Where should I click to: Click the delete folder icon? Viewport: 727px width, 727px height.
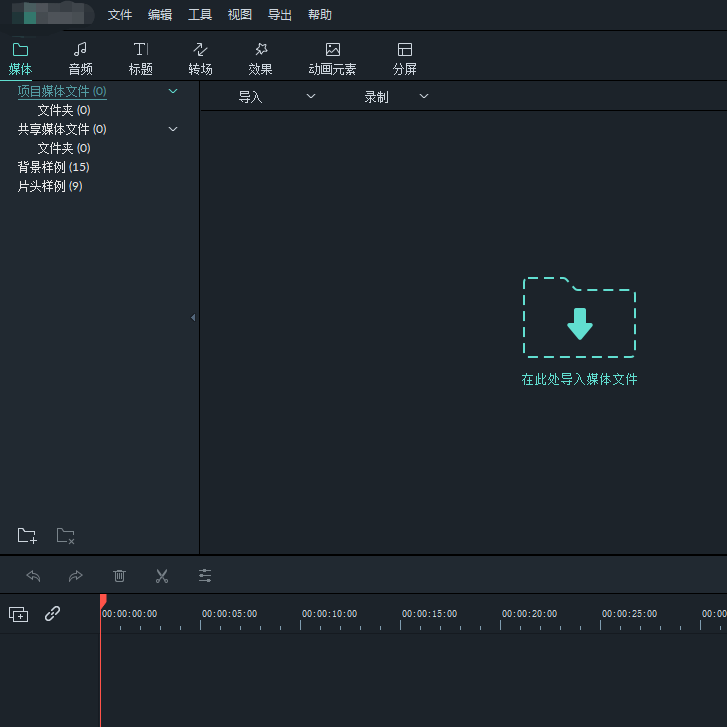pos(65,536)
